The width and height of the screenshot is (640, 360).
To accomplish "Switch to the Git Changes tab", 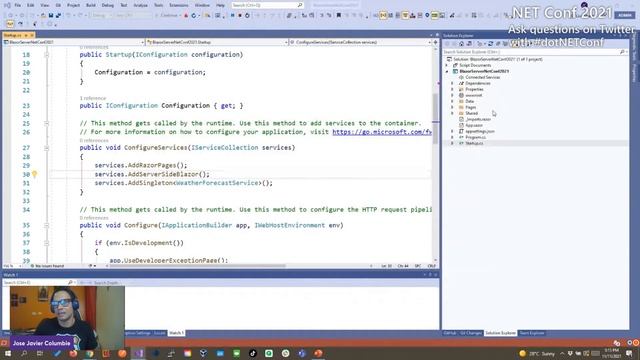I will (x=471, y=333).
